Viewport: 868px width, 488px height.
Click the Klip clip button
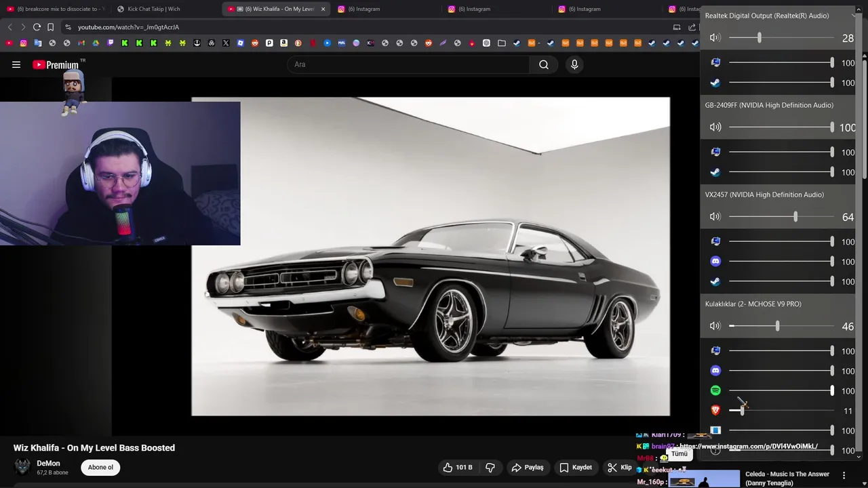tap(620, 468)
